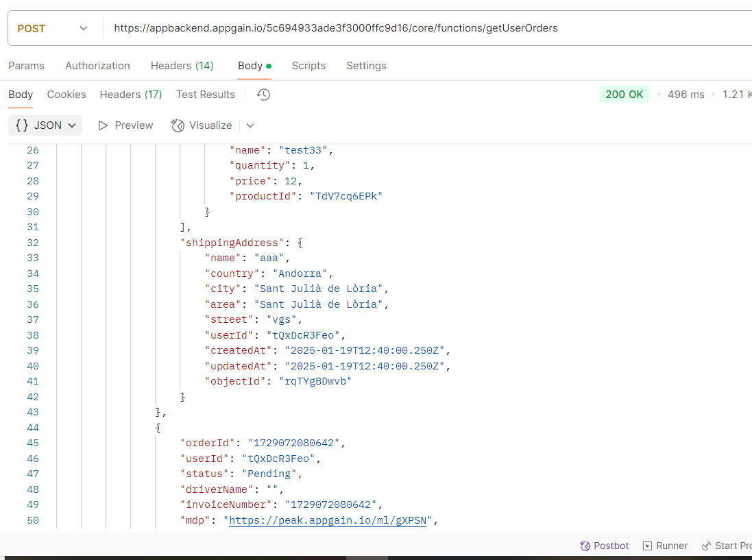The image size is (752, 560).
Task: Go to the request Settings tab
Action: pos(366,66)
